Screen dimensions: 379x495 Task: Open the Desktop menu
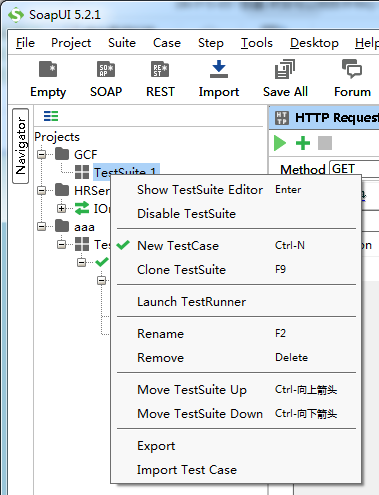click(314, 43)
